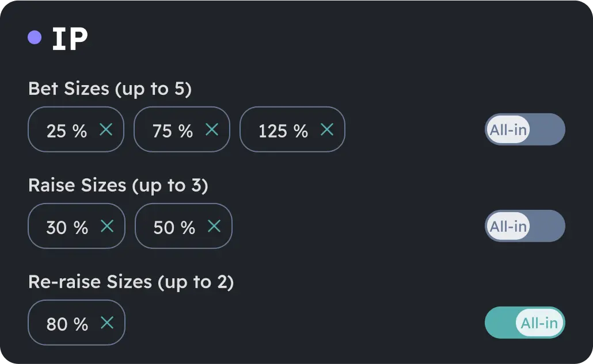The height and width of the screenshot is (364, 593).
Task: Click the Raise Sizes label
Action: [x=117, y=185]
